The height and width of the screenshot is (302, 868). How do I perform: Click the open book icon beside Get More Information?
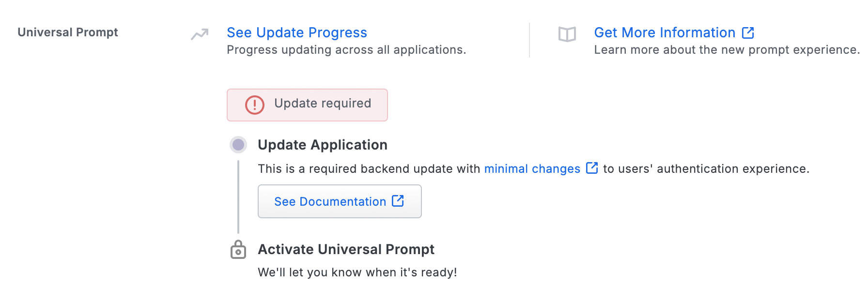(566, 33)
